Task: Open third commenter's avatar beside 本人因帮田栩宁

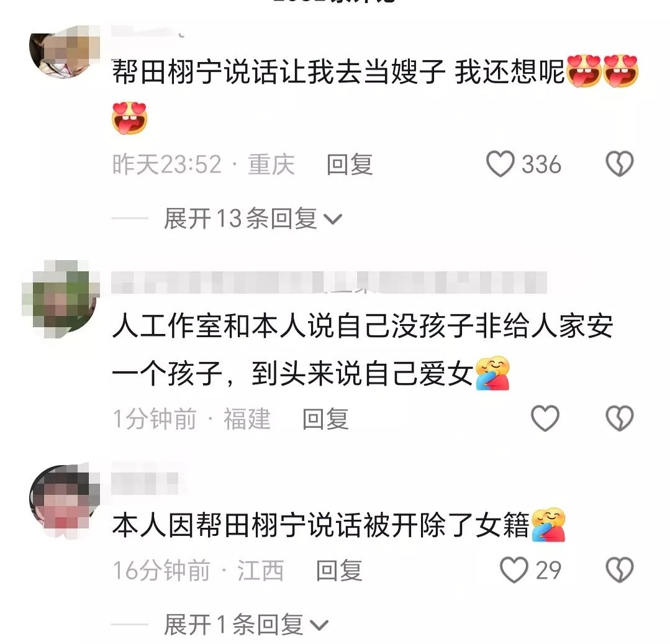Action: 64,500
